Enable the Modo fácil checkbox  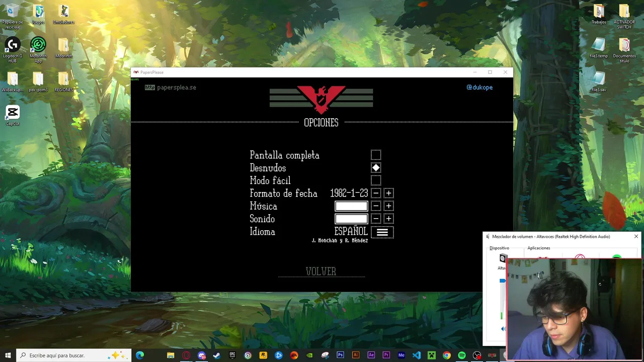[x=376, y=180]
